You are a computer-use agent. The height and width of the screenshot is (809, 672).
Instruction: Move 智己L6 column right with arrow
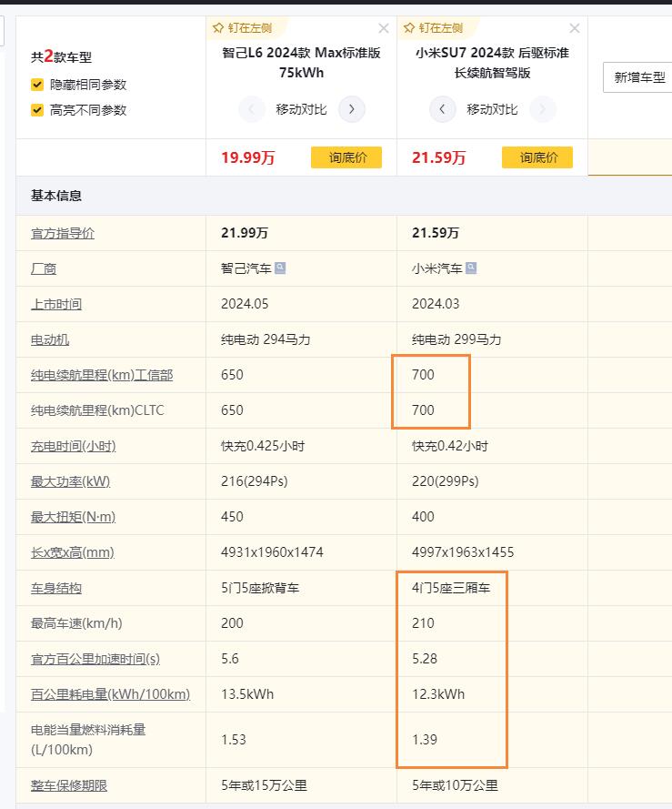tap(352, 110)
